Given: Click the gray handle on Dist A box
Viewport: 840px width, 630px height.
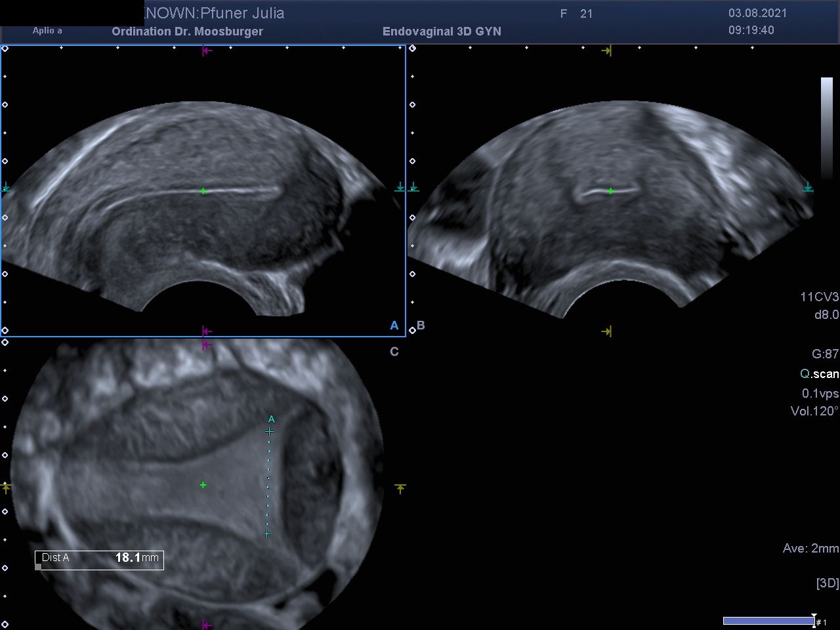Looking at the screenshot, I should (x=38, y=567).
